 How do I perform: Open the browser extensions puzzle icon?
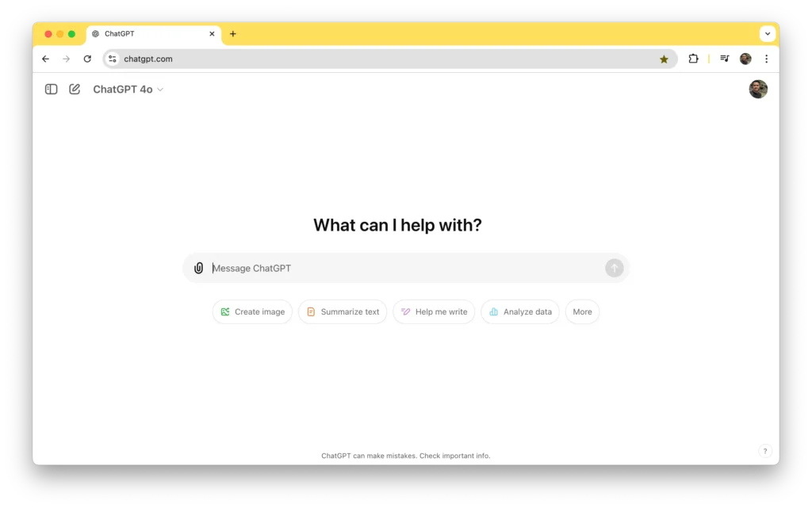(x=693, y=59)
